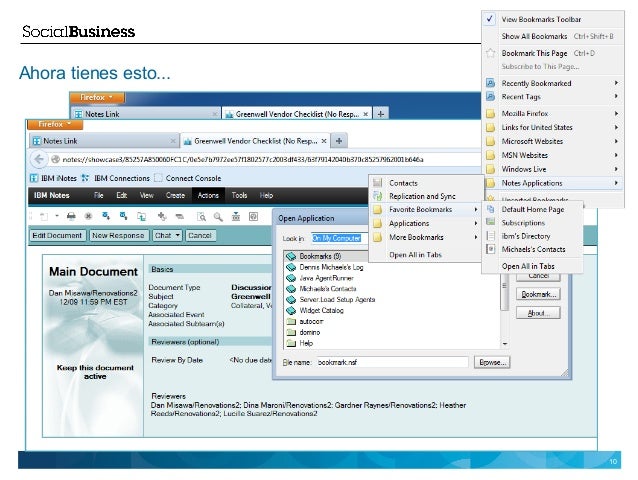Viewport: 638px width, 480px height.
Task: Click the Bookmark... button in the dialog
Action: [x=538, y=294]
